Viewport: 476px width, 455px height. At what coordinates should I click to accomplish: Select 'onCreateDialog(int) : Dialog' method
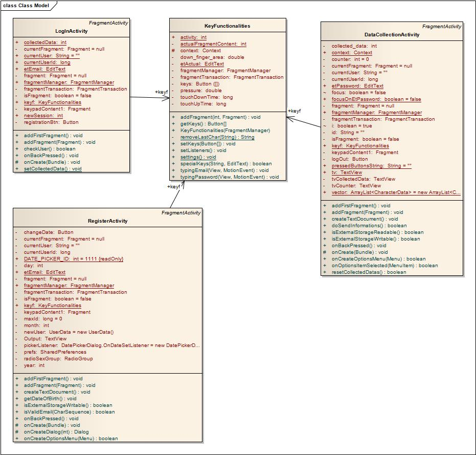(x=56, y=432)
